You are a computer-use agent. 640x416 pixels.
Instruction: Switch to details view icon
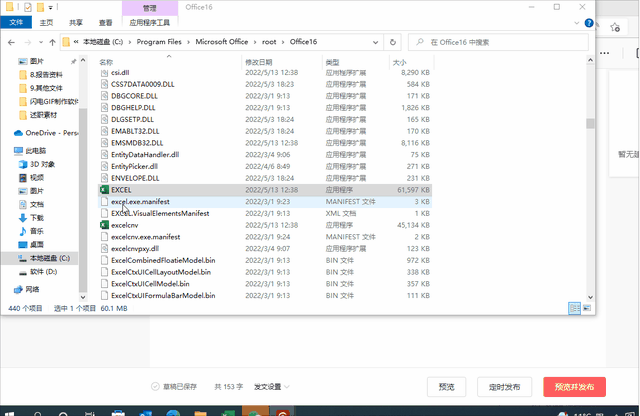tap(574, 308)
